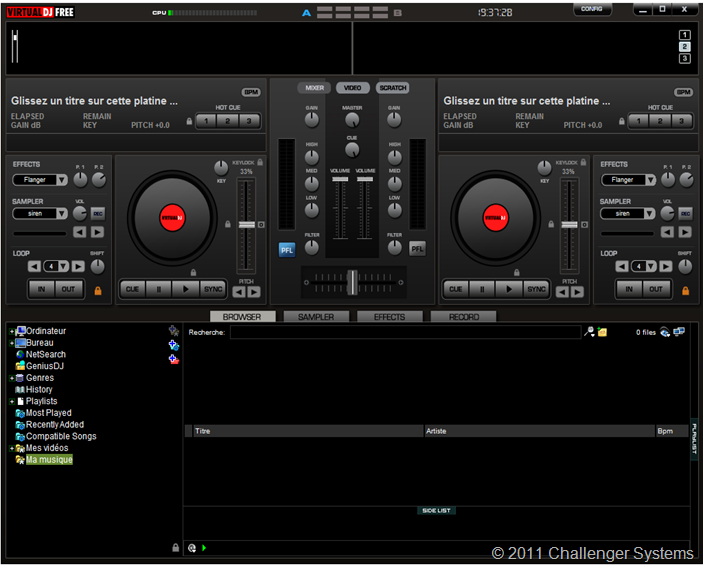Toggle left deck PFL headphone monitoring

[287, 250]
